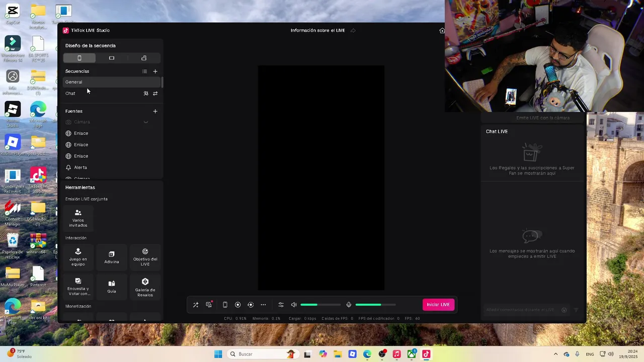
Task: Open Task View from taskbar
Action: 307,354
